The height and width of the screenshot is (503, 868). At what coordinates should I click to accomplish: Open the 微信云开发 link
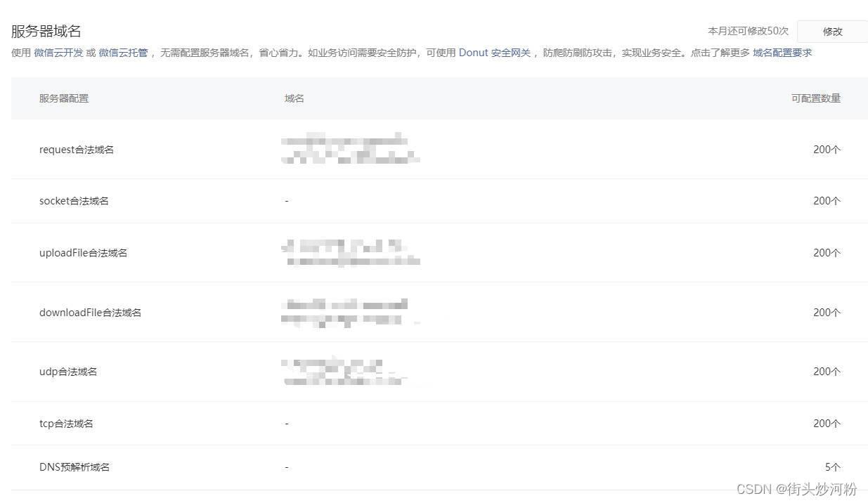(58, 53)
